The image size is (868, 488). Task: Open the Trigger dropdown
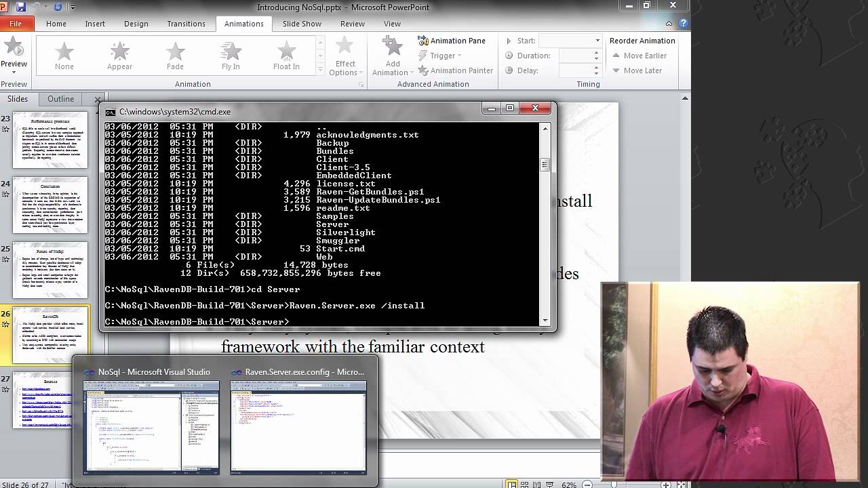click(440, 56)
